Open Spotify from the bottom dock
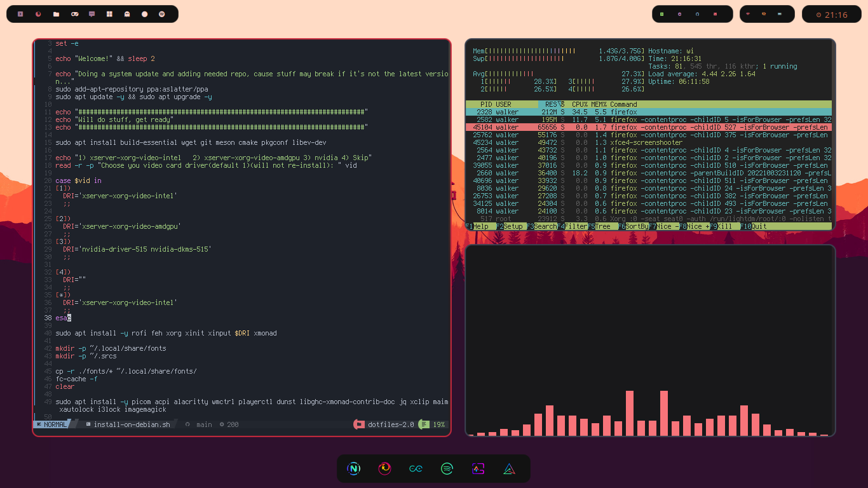The width and height of the screenshot is (868, 488). point(447,468)
